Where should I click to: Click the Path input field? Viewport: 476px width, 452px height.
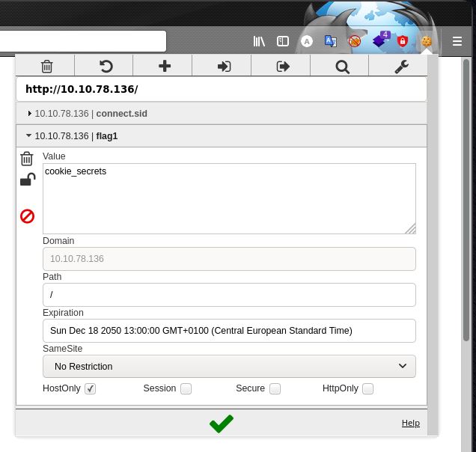point(229,295)
